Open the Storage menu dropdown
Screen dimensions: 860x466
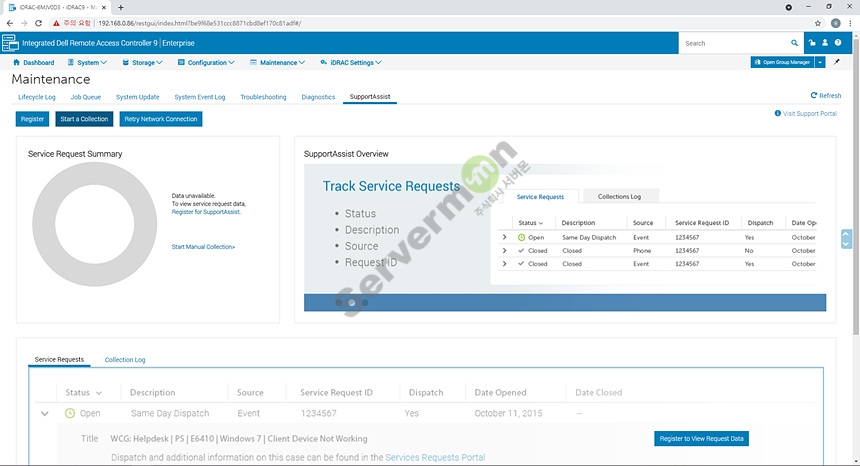click(143, 62)
